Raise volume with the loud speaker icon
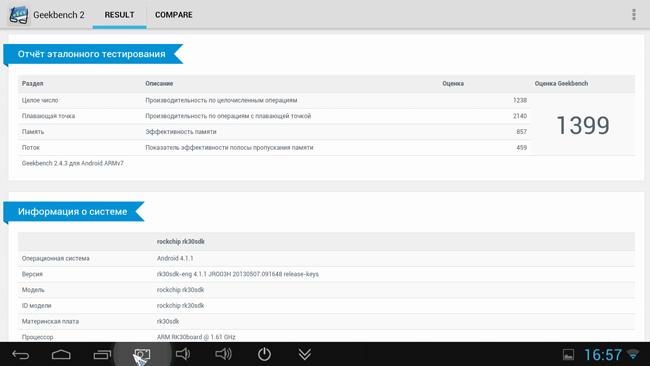The image size is (650, 366). [x=223, y=354]
